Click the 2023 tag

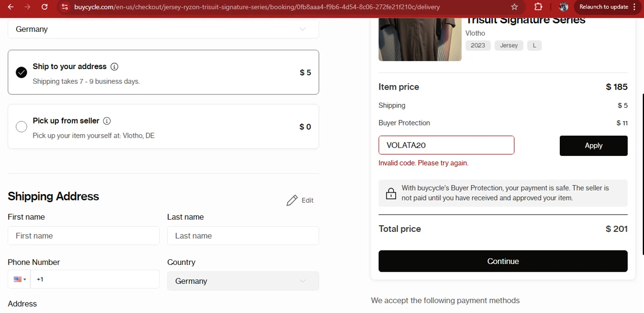[478, 46]
